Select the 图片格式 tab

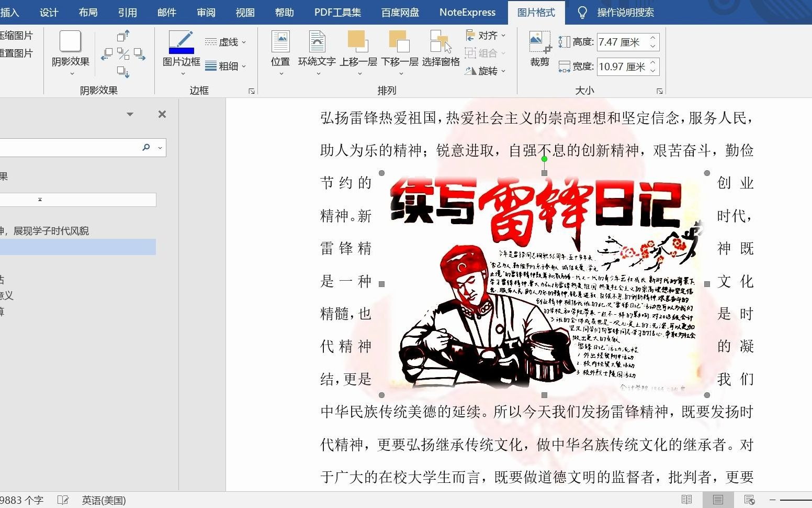[536, 12]
